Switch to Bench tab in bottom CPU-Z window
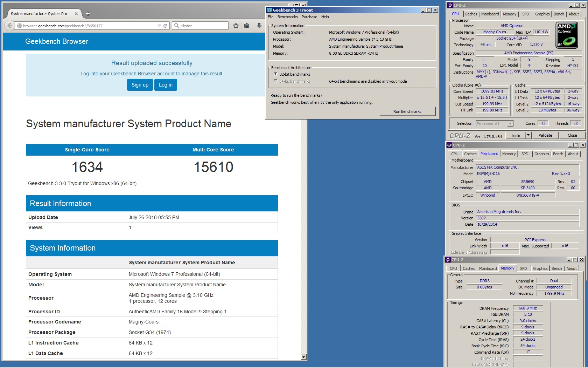 click(x=556, y=268)
